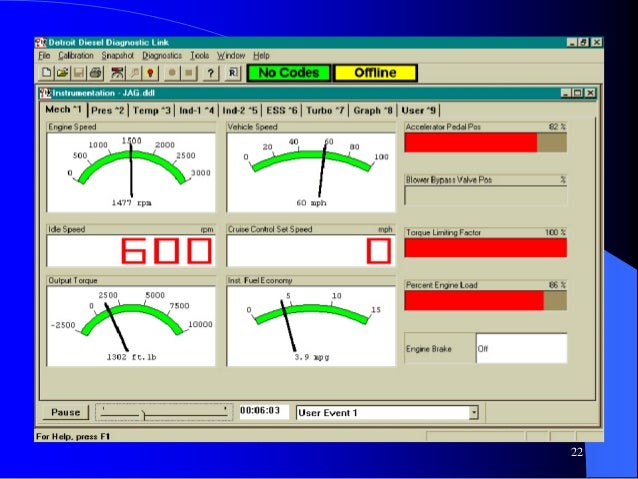Click the Save diskette toolbar icon
The image size is (638, 479).
(x=78, y=73)
